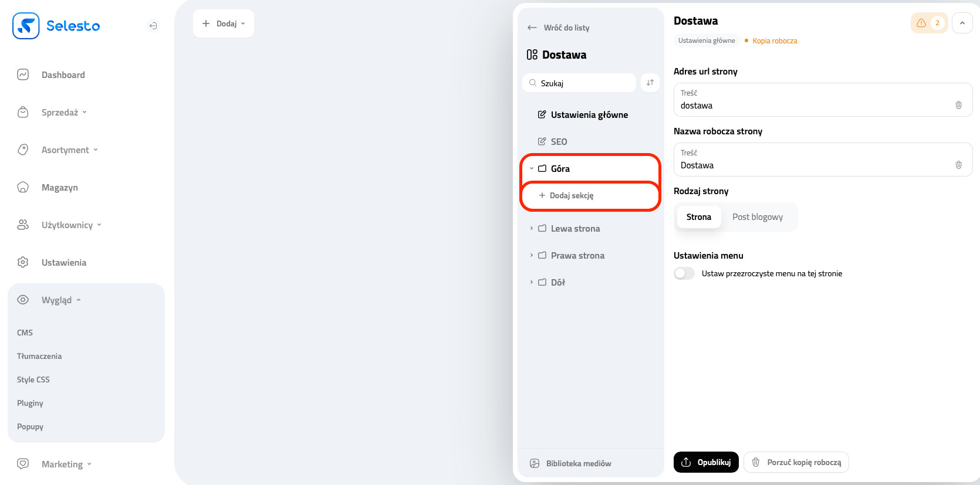The image size is (980, 485).
Task: Click the sort icon next to search
Action: click(650, 83)
